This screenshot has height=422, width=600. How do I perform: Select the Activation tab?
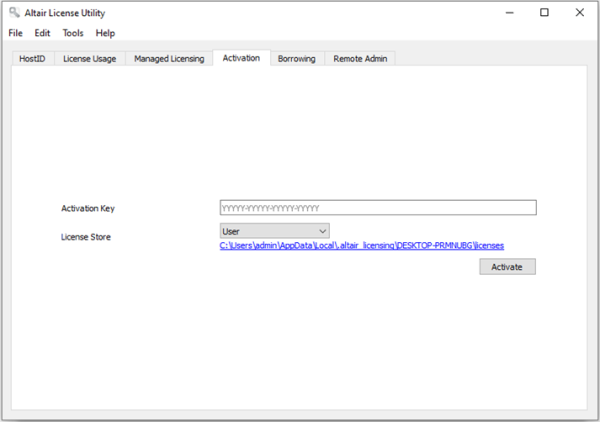coord(241,58)
